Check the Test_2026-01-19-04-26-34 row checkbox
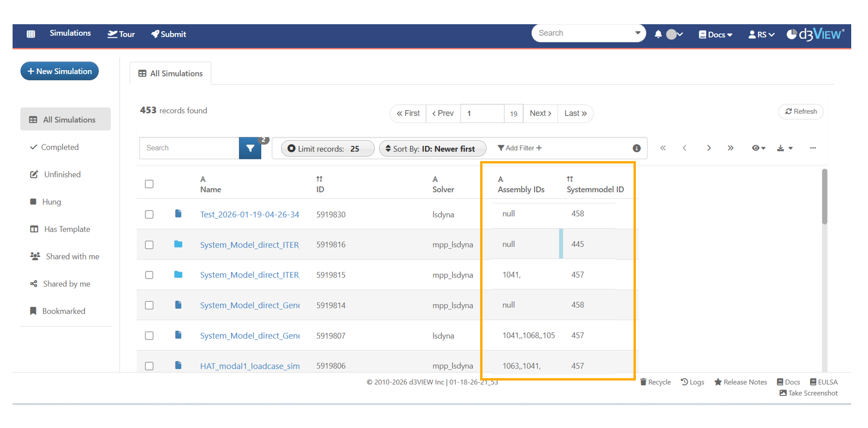This screenshot has width=868, height=428. [x=149, y=214]
